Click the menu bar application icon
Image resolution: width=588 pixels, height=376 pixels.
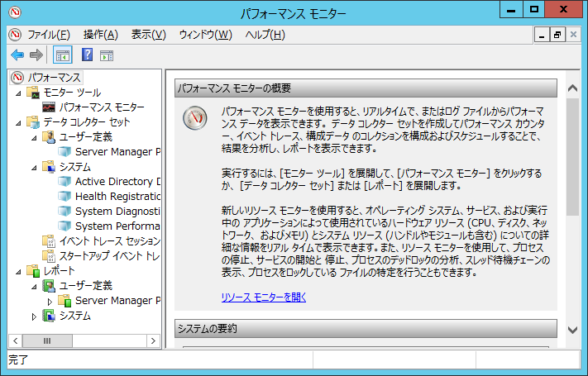(15, 35)
